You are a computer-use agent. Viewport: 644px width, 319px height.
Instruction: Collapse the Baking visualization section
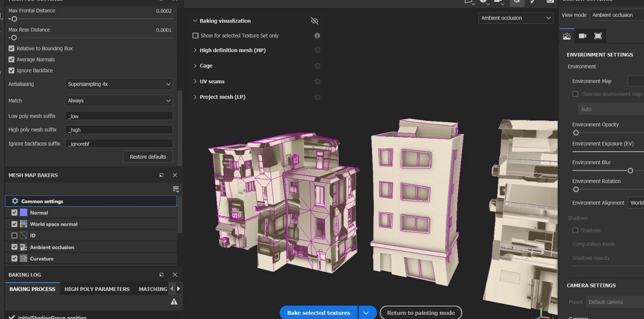[195, 21]
